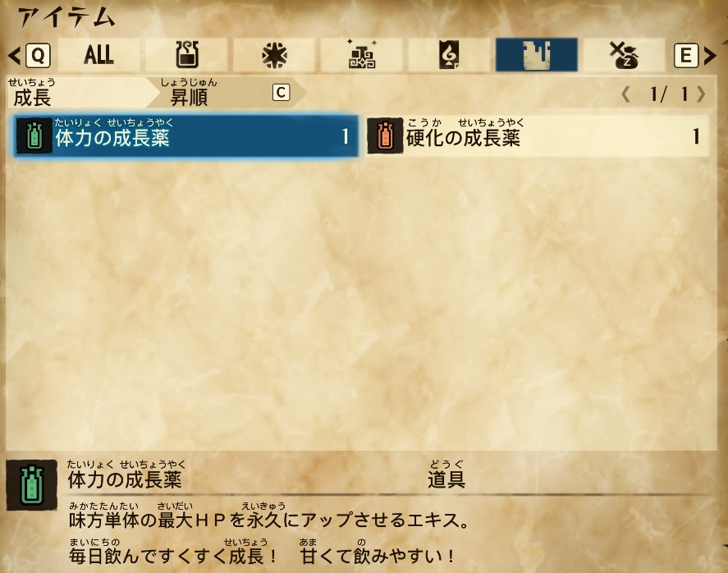The image size is (728, 573).
Task: Open the card with flame category tab
Action: [449, 55]
